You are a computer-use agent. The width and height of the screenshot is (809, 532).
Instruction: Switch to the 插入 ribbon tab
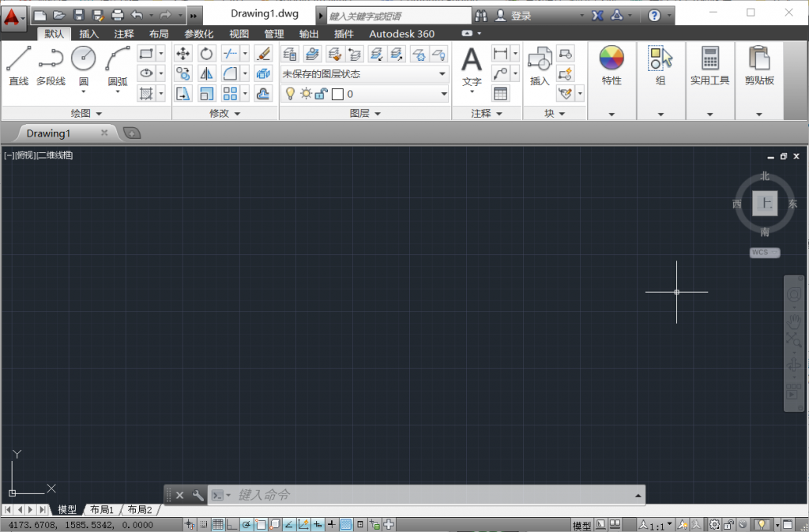coord(88,34)
